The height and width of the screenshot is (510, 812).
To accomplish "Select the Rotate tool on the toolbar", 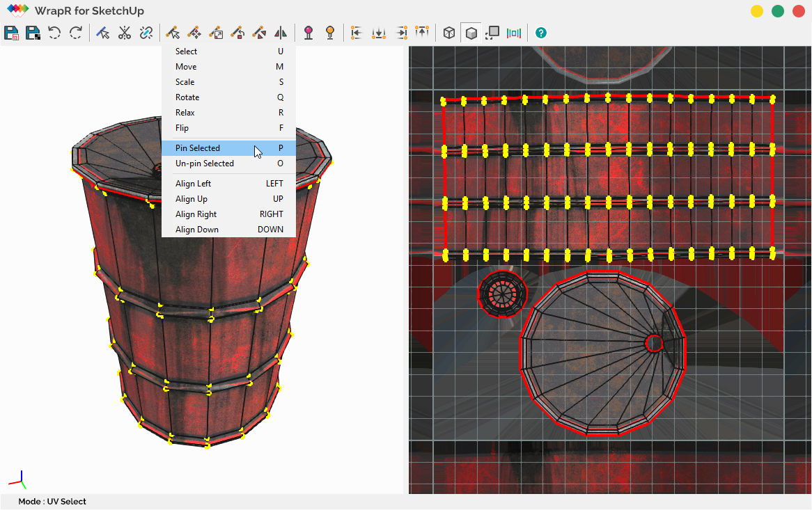I will coord(237,32).
